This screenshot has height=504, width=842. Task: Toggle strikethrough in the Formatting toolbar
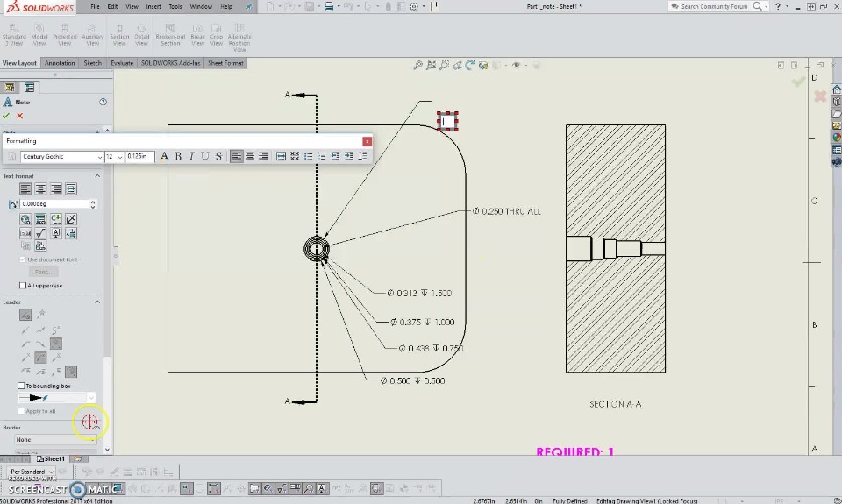coord(218,156)
